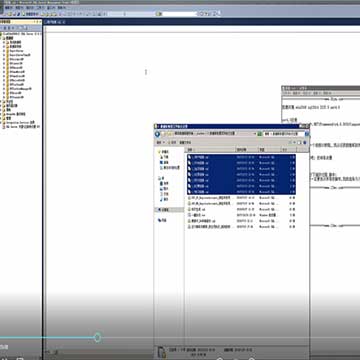Click the Explorer window back arrow
The width and height of the screenshot is (360, 360).
157,134
